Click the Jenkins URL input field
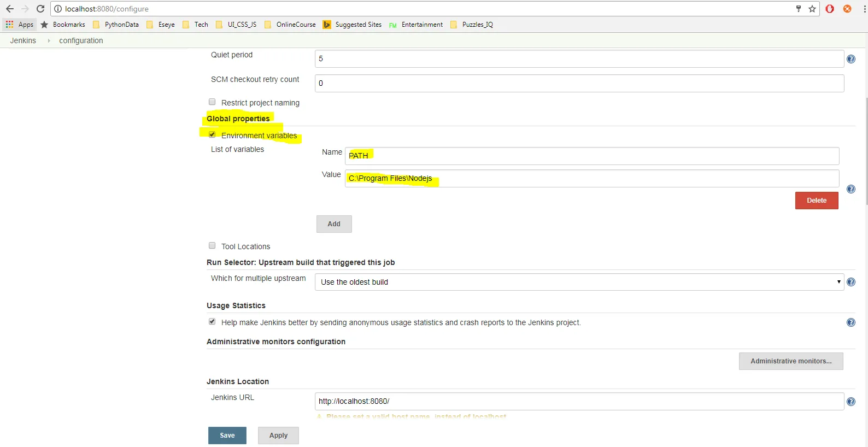 point(579,401)
